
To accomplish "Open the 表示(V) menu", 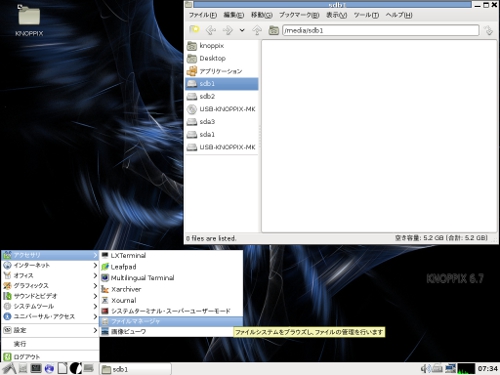I will (x=336, y=15).
